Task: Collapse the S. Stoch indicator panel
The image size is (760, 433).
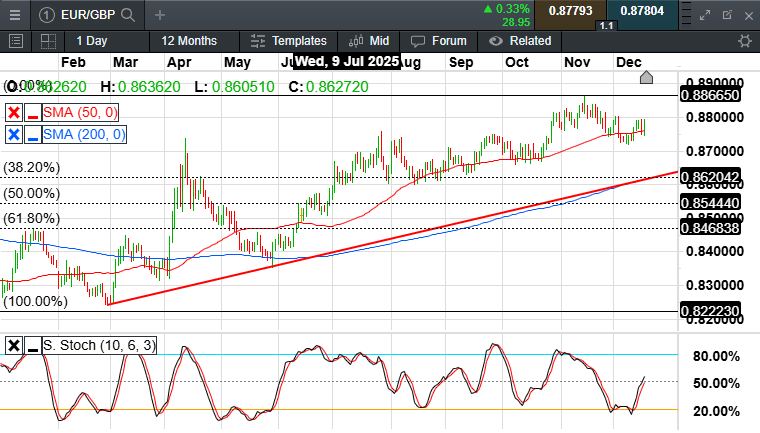Action: [33, 346]
